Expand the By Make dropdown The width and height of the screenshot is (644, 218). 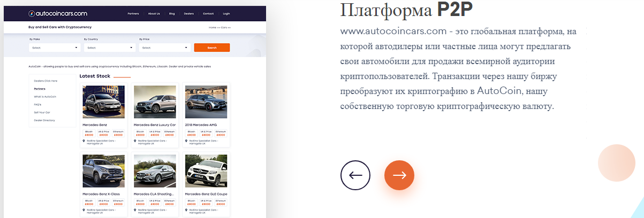click(x=55, y=48)
